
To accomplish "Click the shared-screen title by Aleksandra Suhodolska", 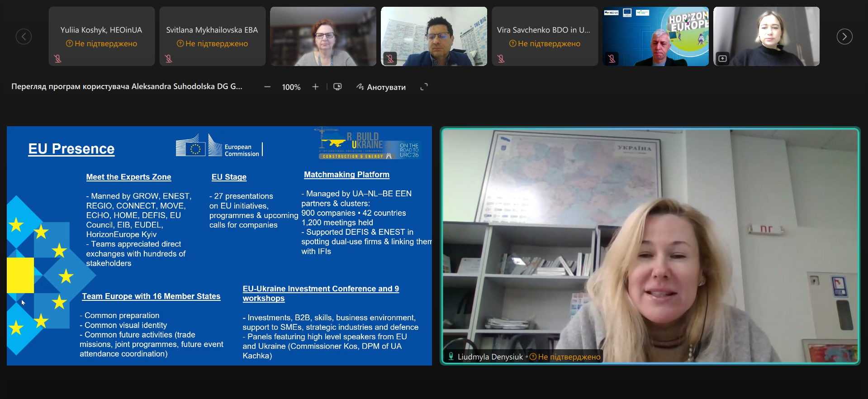I will [x=127, y=86].
